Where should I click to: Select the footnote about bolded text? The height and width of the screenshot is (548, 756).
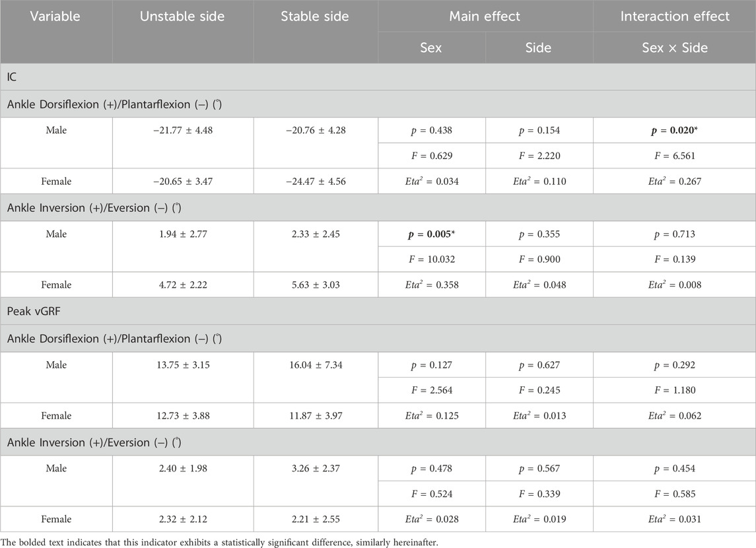(x=220, y=542)
